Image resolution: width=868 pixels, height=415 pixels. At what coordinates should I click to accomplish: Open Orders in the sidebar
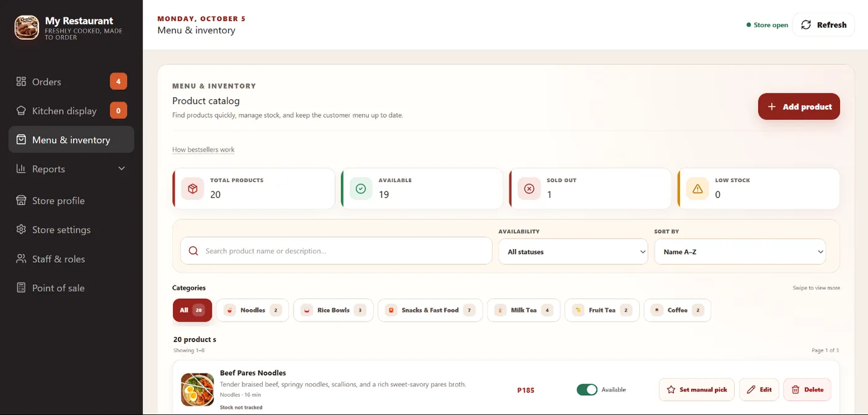71,81
